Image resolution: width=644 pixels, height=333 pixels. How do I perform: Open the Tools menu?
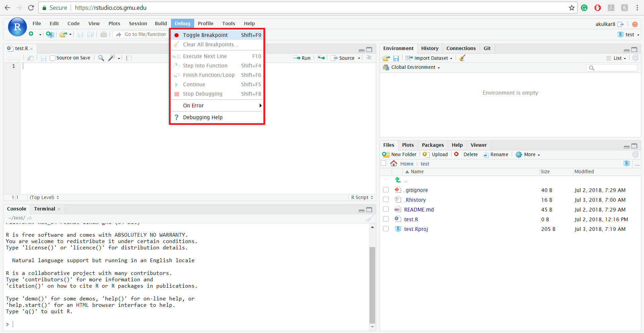click(x=228, y=23)
